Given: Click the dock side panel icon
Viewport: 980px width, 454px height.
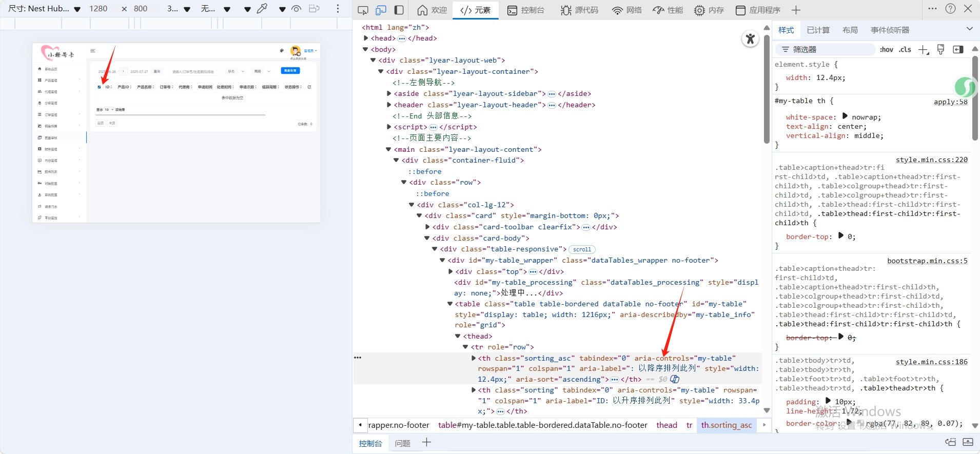Looking at the screenshot, I should coord(399,10).
